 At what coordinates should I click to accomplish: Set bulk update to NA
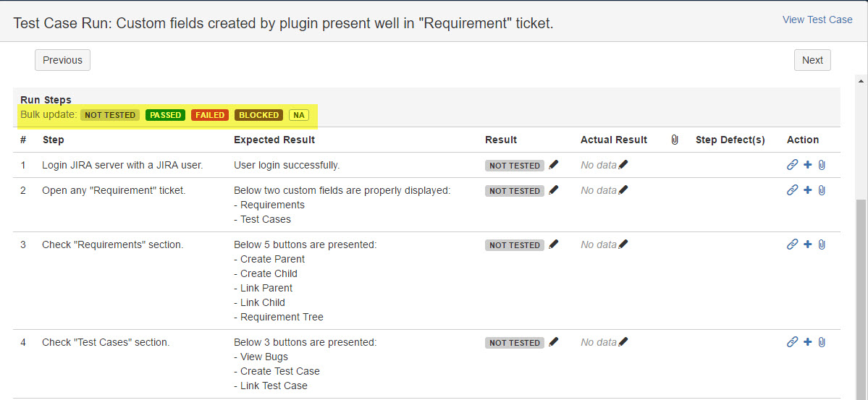pos(298,115)
